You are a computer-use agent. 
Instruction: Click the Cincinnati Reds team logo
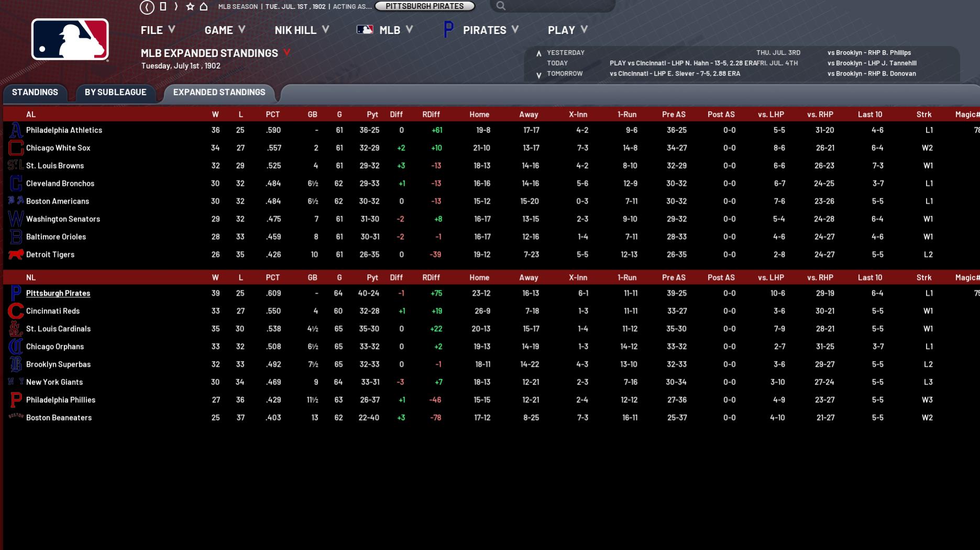tap(16, 311)
